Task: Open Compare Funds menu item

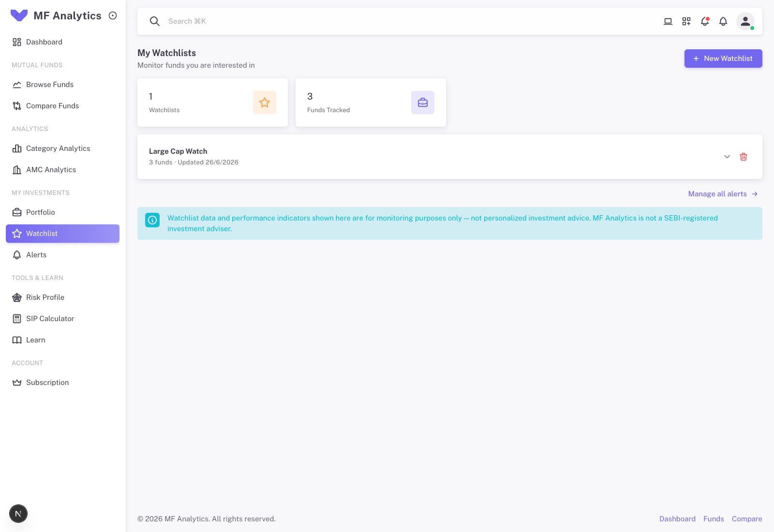Action: click(62, 106)
